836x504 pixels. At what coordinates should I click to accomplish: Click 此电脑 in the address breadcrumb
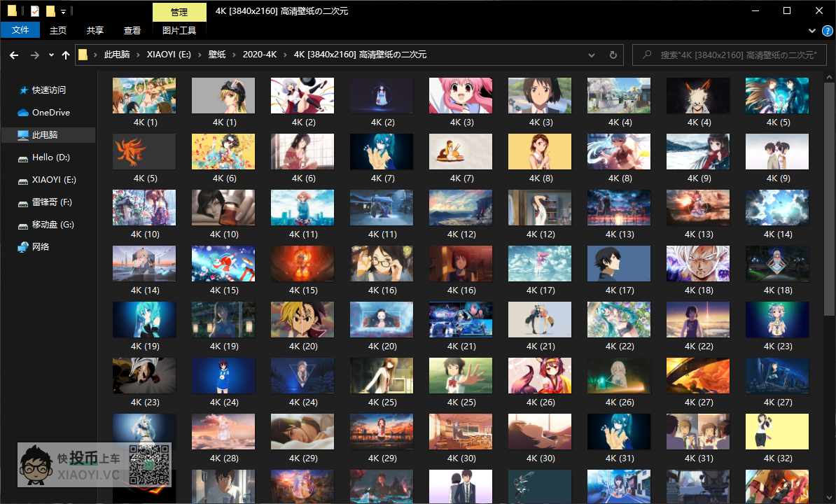[117, 55]
